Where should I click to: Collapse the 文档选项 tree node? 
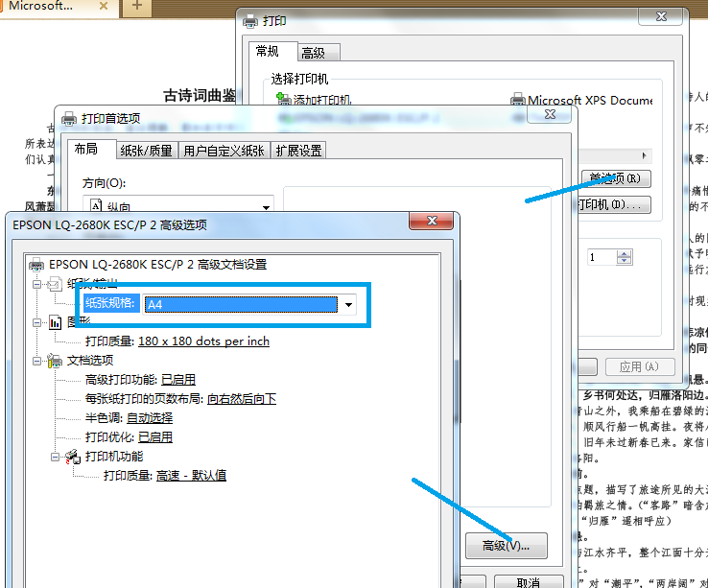point(37,361)
